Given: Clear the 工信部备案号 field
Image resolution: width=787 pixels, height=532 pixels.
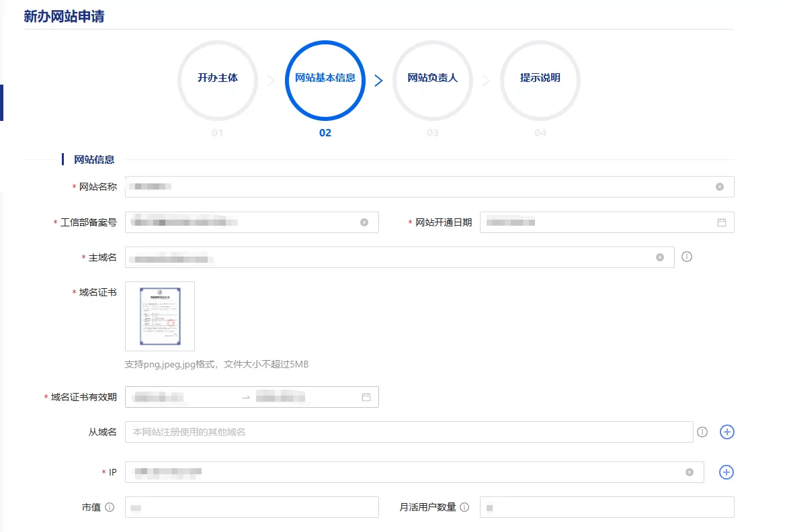Looking at the screenshot, I should pos(364,222).
